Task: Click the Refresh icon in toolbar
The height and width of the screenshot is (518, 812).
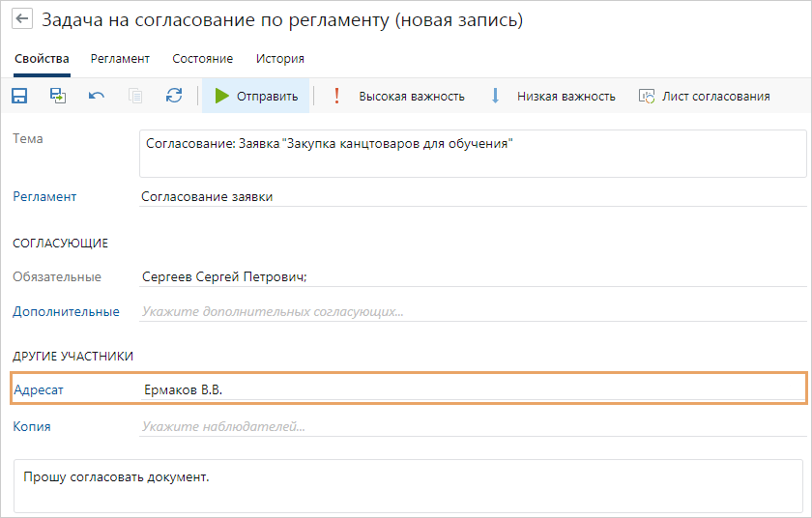Action: tap(174, 96)
